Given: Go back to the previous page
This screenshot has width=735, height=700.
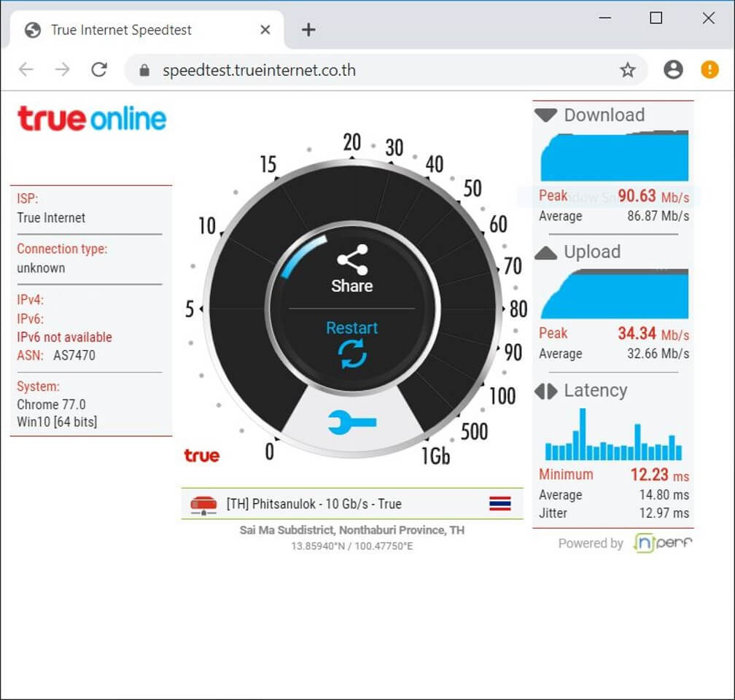Looking at the screenshot, I should (26, 70).
